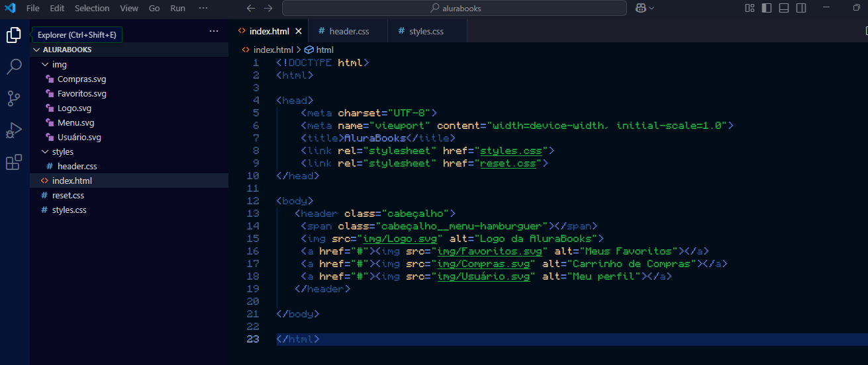Place cursor in the AluraBooks title text
This screenshot has width=868, height=365.
click(375, 138)
